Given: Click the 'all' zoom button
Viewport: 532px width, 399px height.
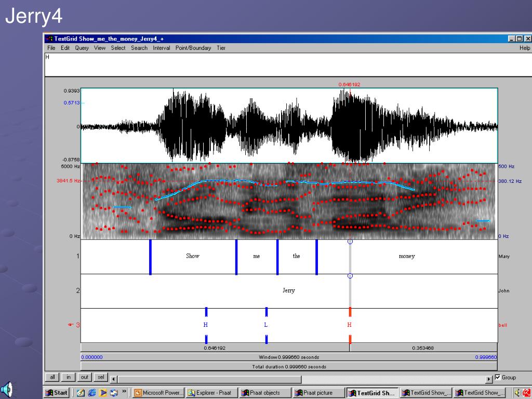Looking at the screenshot, I should (52, 377).
